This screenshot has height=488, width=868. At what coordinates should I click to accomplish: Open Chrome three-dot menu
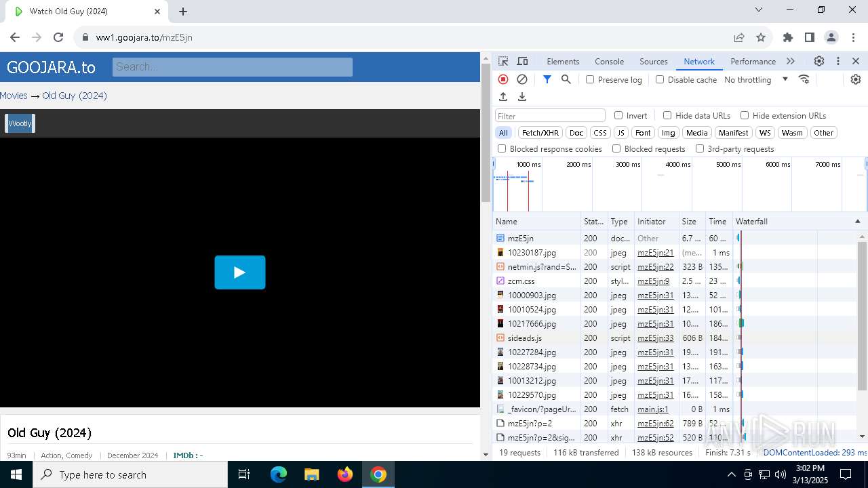coord(853,37)
